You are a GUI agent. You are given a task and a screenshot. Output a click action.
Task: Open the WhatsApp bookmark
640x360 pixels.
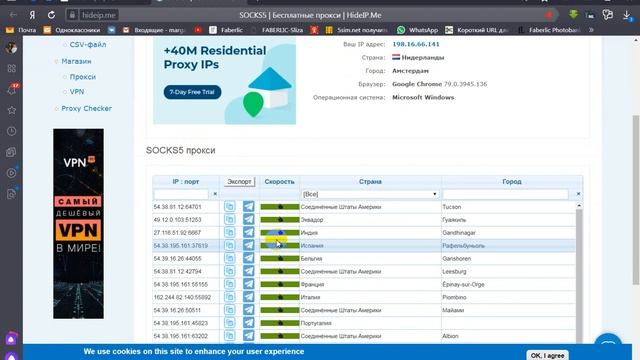(417, 30)
